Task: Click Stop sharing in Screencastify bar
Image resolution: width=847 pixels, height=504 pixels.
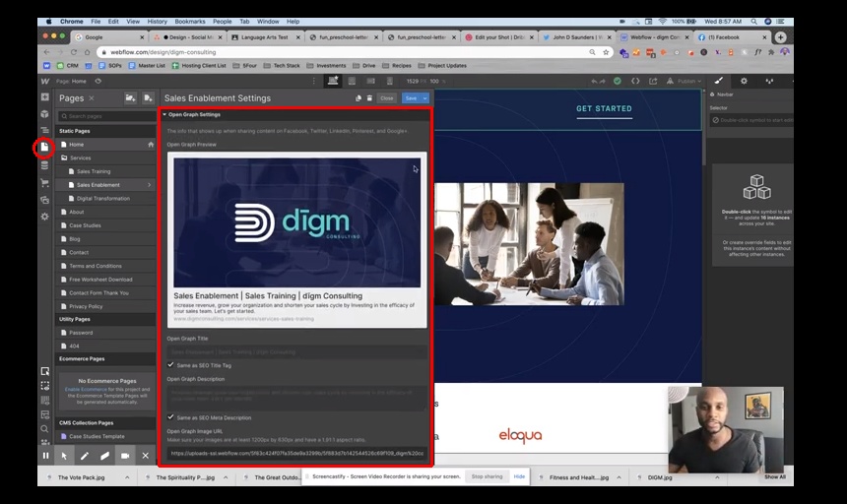Action: 487,476
